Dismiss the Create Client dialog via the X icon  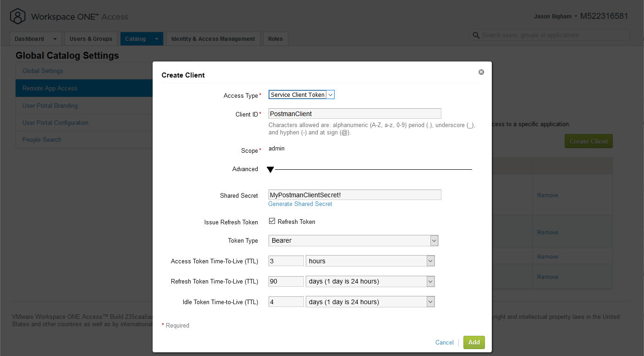[481, 72]
